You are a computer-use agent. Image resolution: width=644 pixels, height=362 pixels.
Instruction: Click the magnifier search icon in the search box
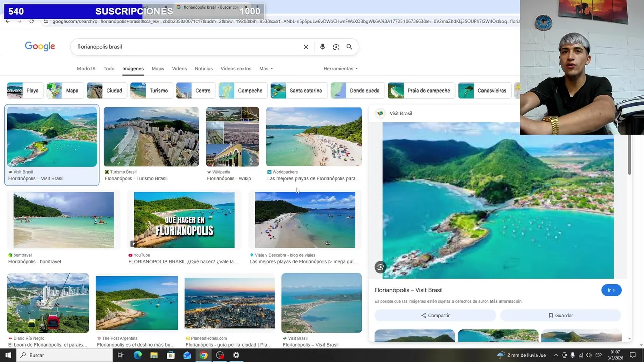[x=349, y=47]
